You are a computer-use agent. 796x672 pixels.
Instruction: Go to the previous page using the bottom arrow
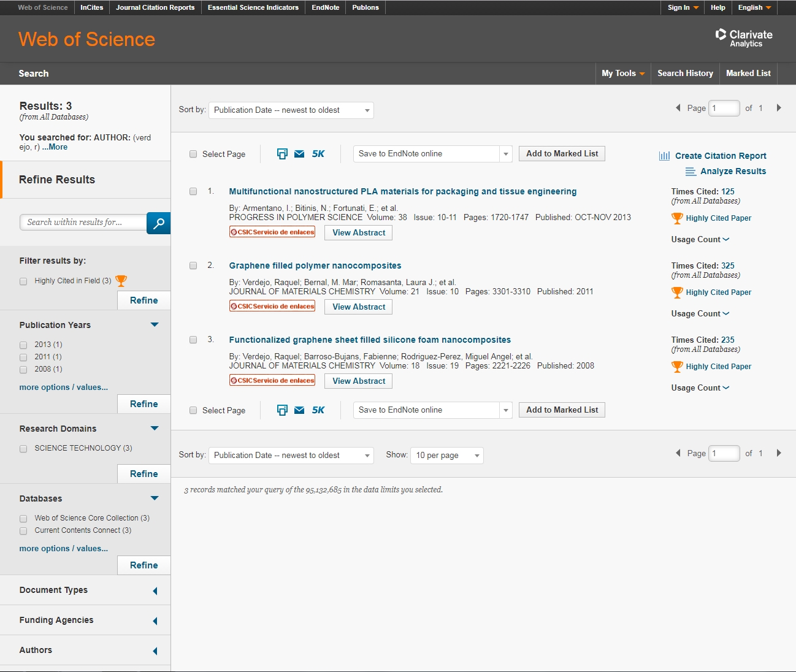click(678, 453)
